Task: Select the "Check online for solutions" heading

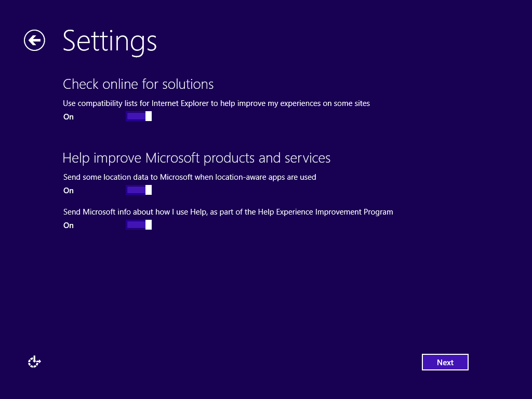Action: click(138, 84)
